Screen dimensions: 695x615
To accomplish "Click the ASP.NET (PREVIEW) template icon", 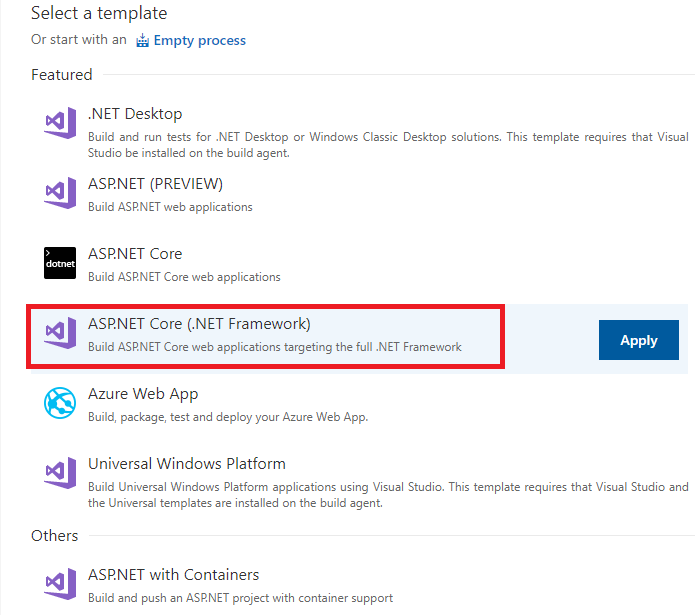I will pyautogui.click(x=60, y=193).
